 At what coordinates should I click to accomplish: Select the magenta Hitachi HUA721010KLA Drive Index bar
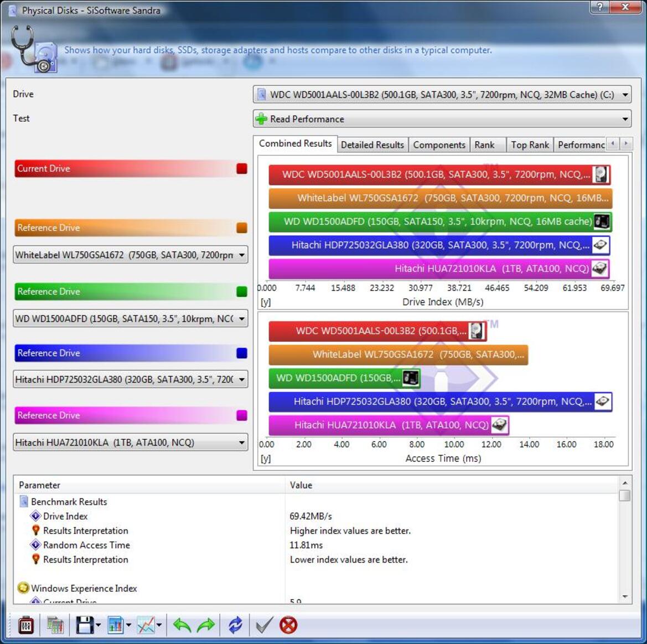point(439,268)
